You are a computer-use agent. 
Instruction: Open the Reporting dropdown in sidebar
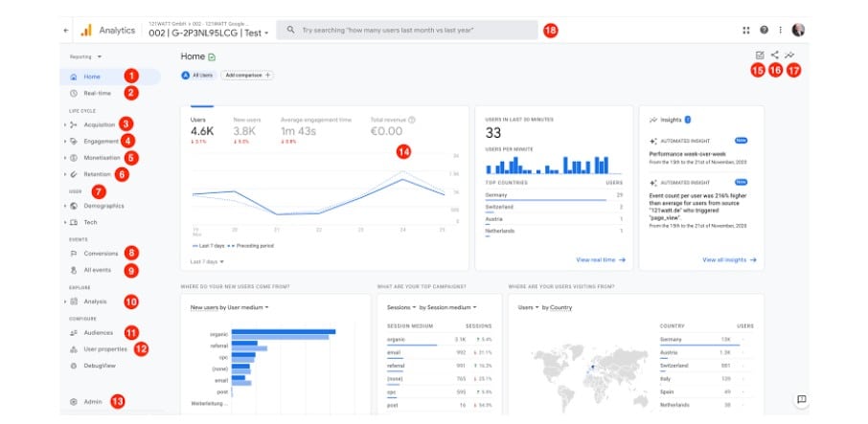(x=85, y=56)
